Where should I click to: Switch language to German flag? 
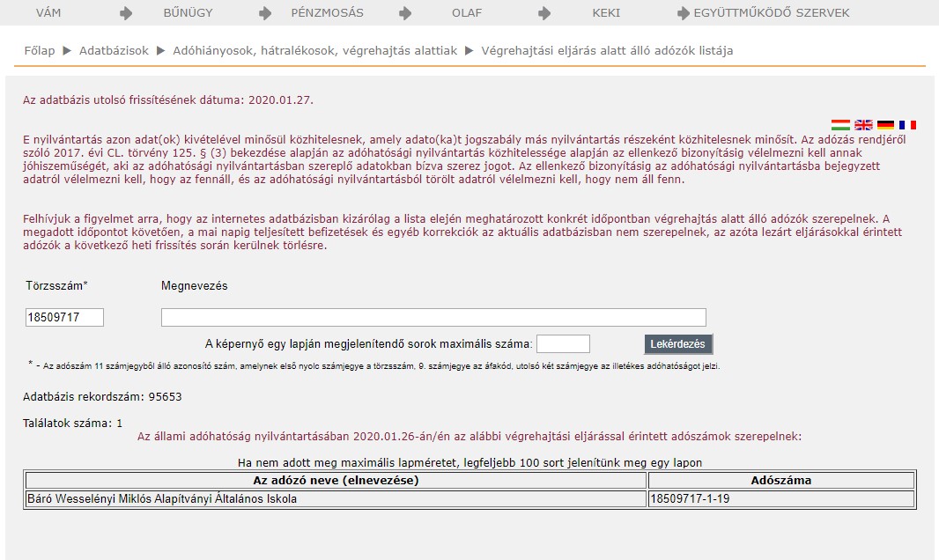885,125
